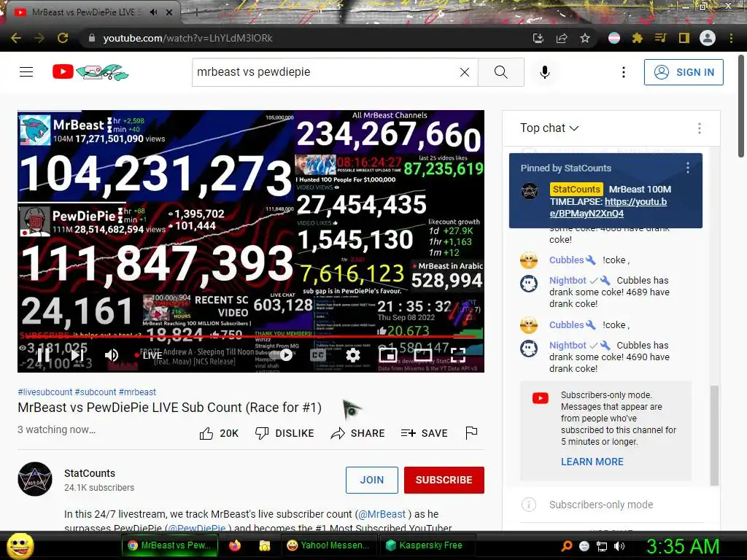
Task: Skip to next video
Action: (77, 355)
